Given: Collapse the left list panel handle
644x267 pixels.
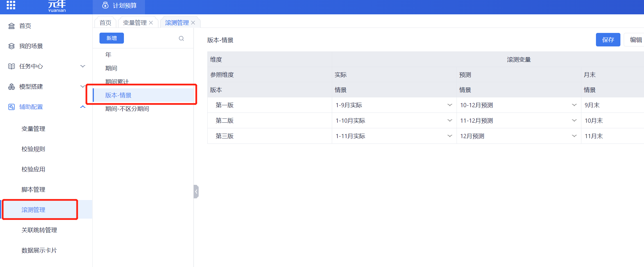Looking at the screenshot, I should click(x=196, y=192).
